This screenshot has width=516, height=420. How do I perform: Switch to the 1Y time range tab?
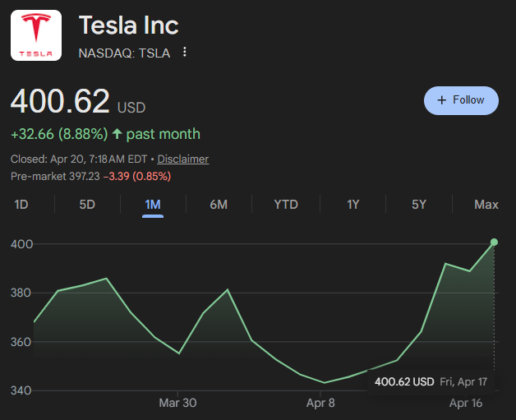353,205
